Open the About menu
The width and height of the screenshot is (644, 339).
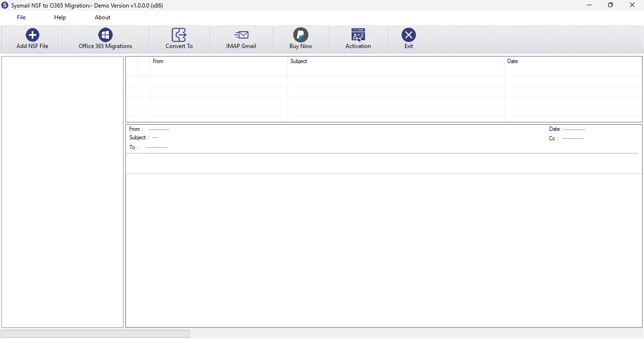click(102, 17)
